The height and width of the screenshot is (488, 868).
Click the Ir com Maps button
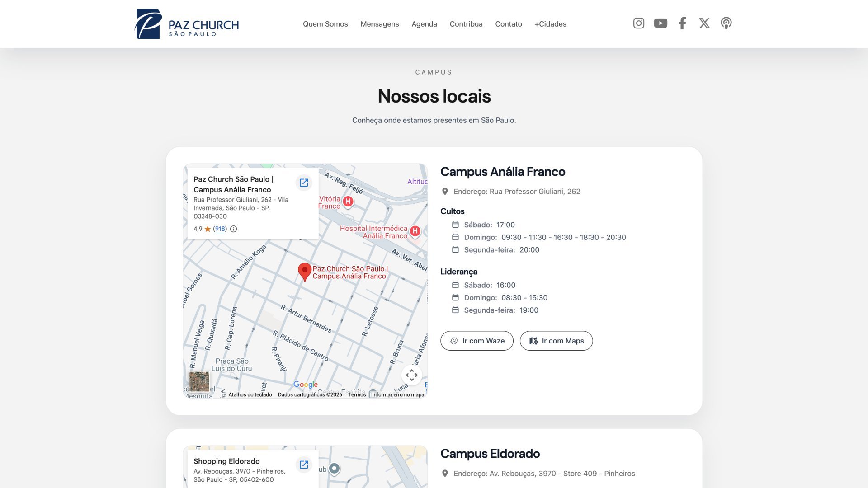[x=556, y=341]
